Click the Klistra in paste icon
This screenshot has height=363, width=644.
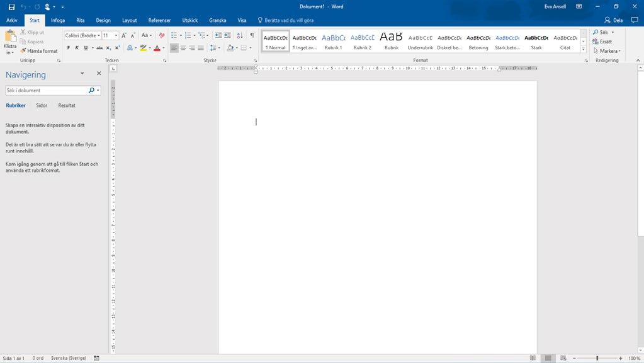pyautogui.click(x=10, y=37)
